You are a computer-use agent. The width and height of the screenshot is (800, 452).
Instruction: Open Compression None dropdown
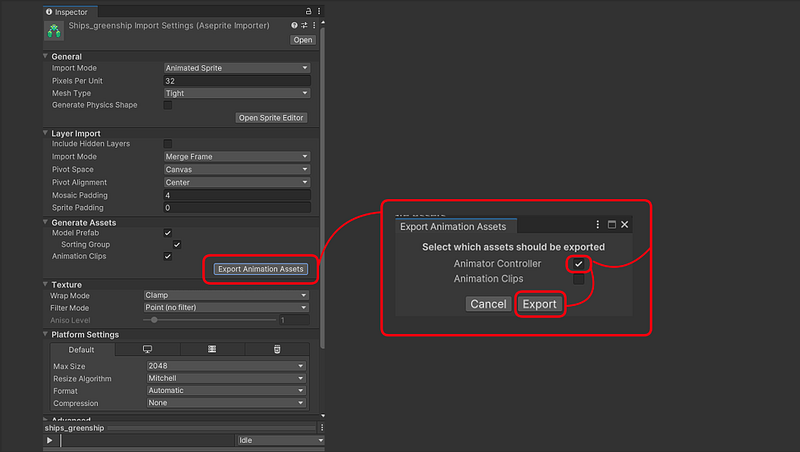[226, 403]
